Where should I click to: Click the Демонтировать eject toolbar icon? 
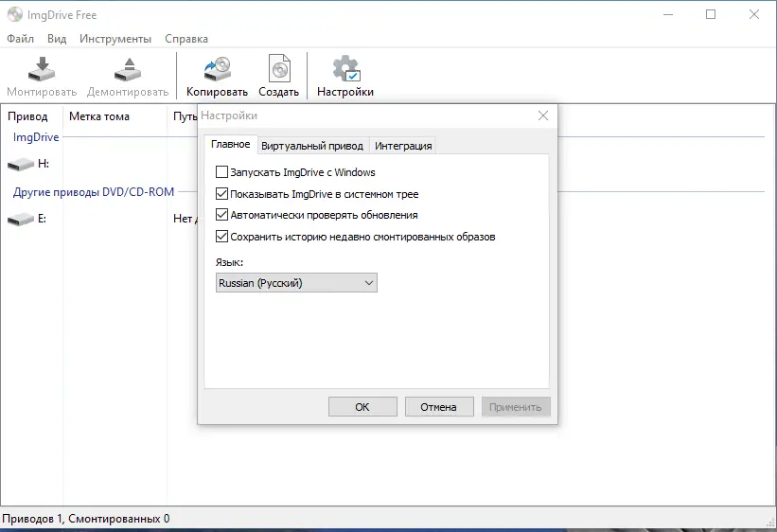128,69
